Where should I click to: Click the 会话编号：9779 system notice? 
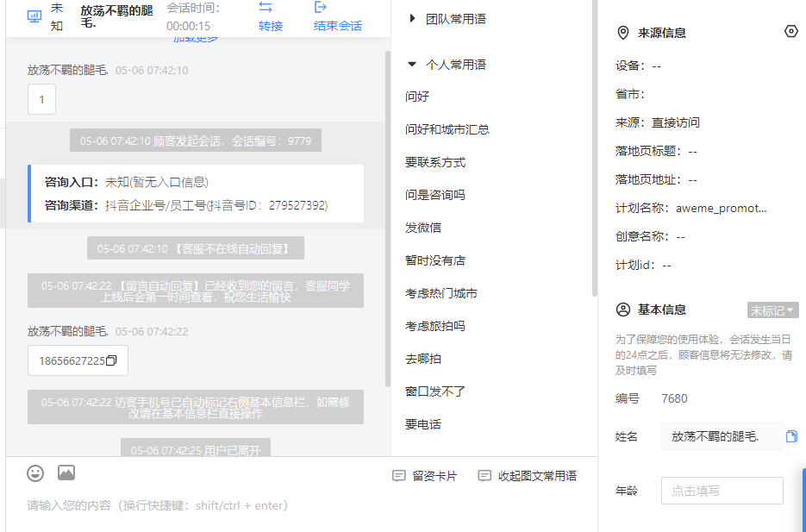196,141
